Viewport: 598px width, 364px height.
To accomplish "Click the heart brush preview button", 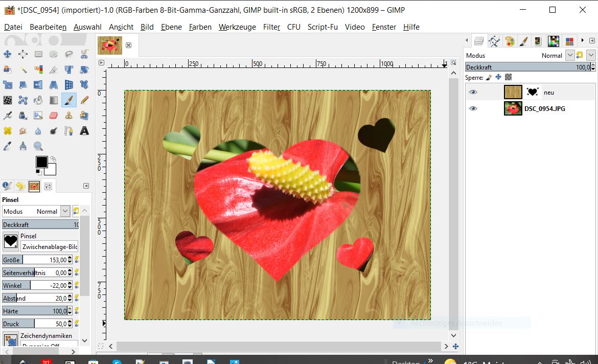I will click(11, 241).
